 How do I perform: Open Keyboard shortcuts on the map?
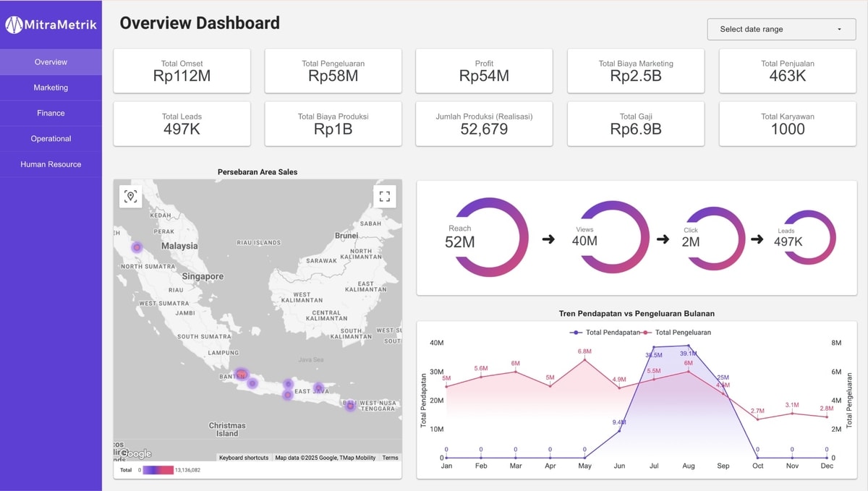tap(244, 458)
